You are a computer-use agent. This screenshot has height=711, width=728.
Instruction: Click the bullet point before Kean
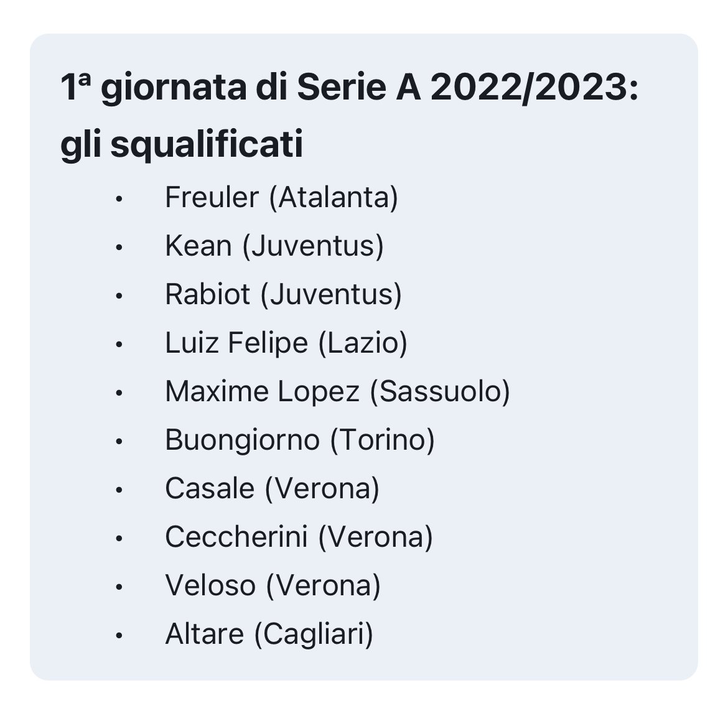tap(119, 248)
